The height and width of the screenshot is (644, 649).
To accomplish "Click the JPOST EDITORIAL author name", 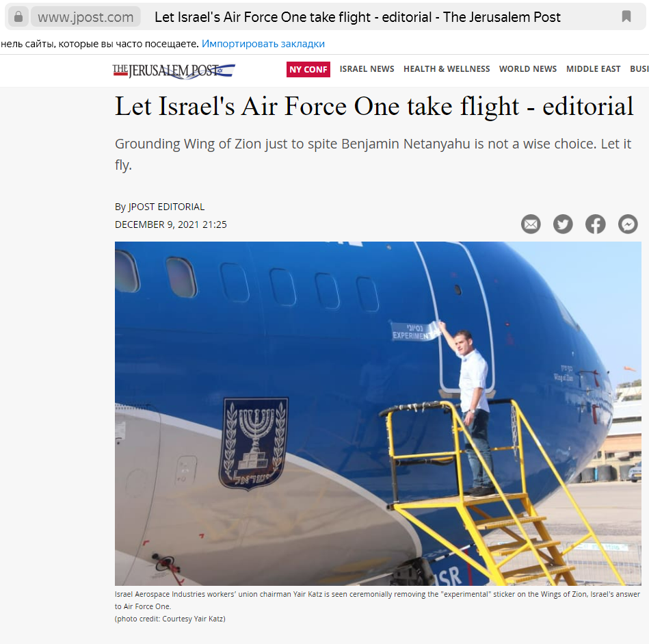I will pyautogui.click(x=166, y=207).
